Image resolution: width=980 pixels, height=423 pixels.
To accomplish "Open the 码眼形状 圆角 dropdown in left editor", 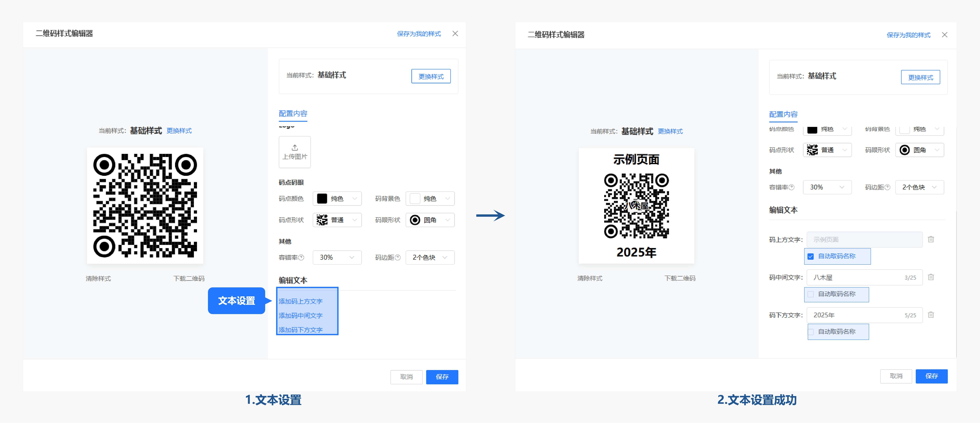I will pyautogui.click(x=430, y=220).
